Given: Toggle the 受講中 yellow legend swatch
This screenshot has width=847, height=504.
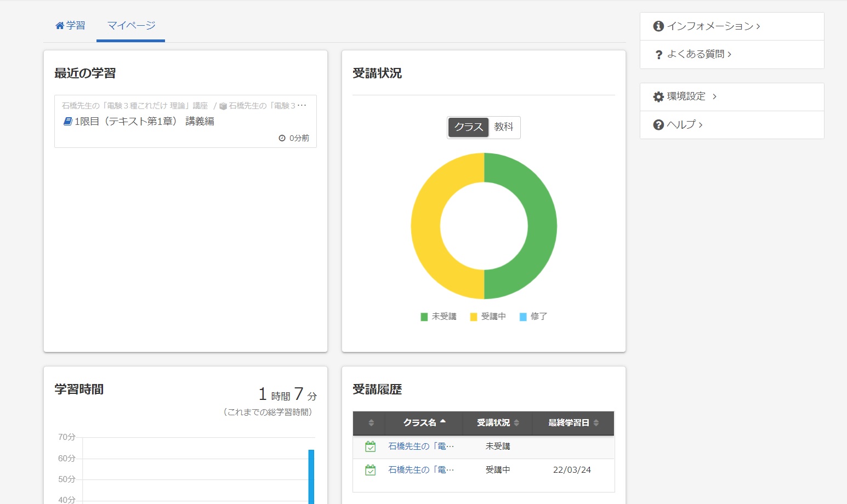Looking at the screenshot, I should 474,317.
